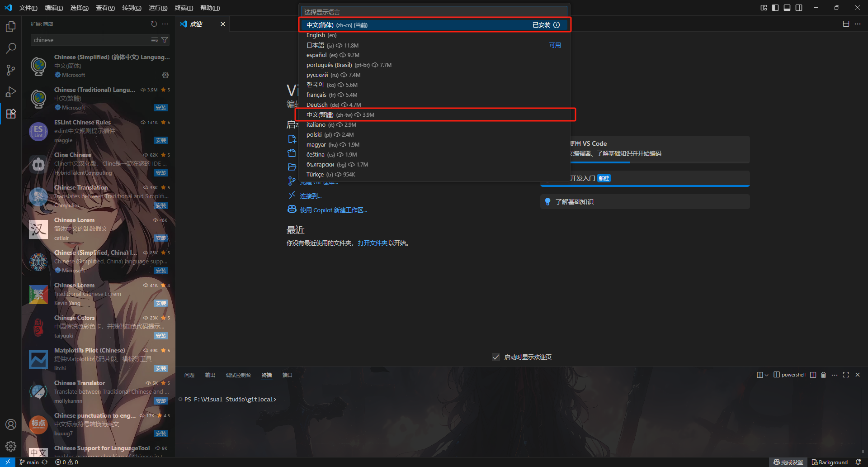This screenshot has width=868, height=467.
Task: Switch to the 问题 panel tab
Action: point(189,375)
